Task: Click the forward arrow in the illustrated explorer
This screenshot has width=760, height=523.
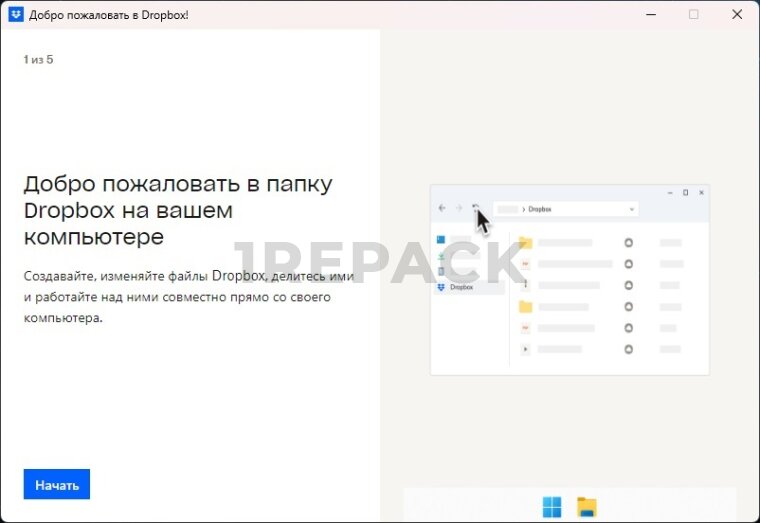Action: pyautogui.click(x=459, y=209)
